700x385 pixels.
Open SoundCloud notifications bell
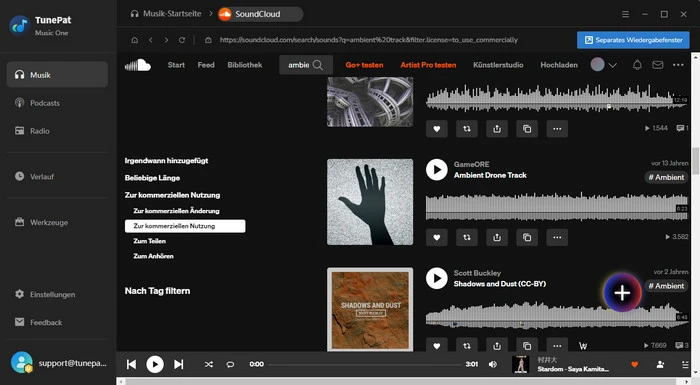637,65
